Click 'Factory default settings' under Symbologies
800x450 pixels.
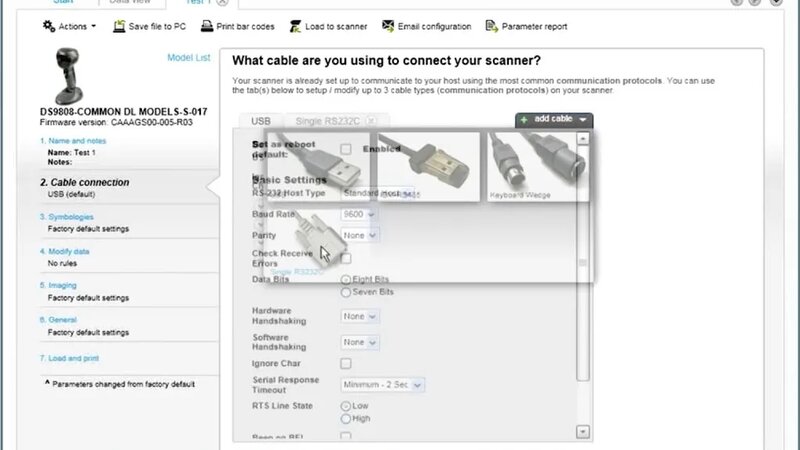(x=88, y=229)
